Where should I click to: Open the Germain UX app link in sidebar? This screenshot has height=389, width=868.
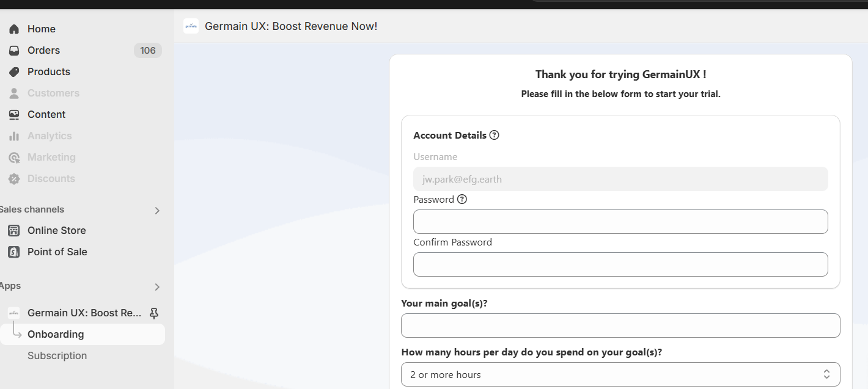click(84, 313)
